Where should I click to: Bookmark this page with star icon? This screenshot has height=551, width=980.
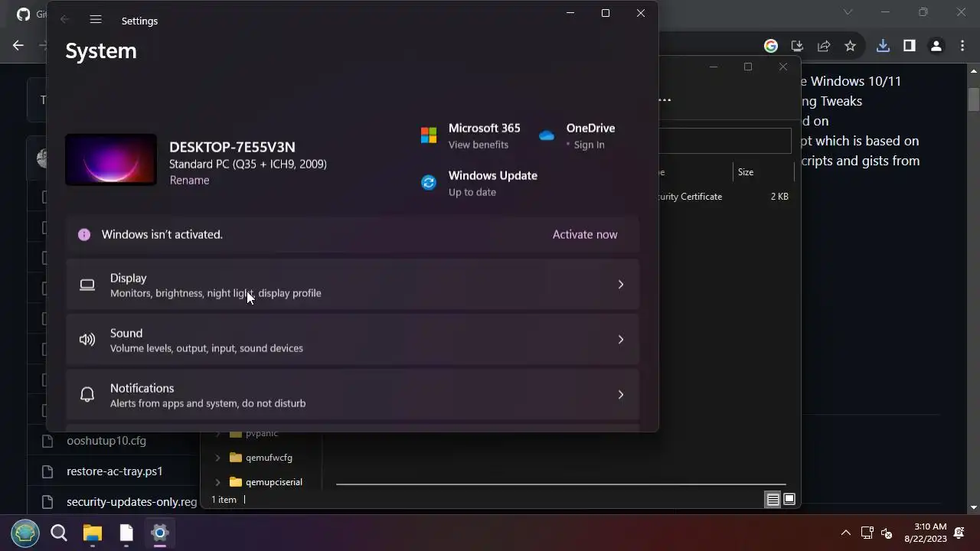tap(850, 46)
